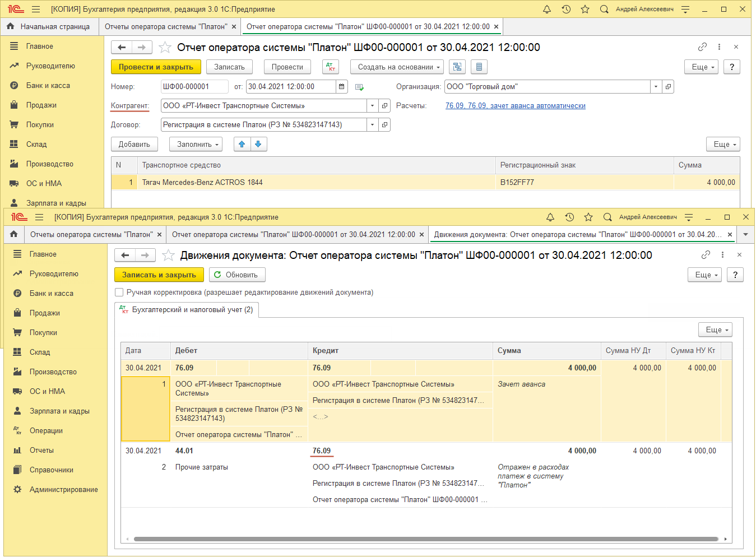The width and height of the screenshot is (756, 557).
Task: Click structure icon next to Создать на основании
Action: 457,67
